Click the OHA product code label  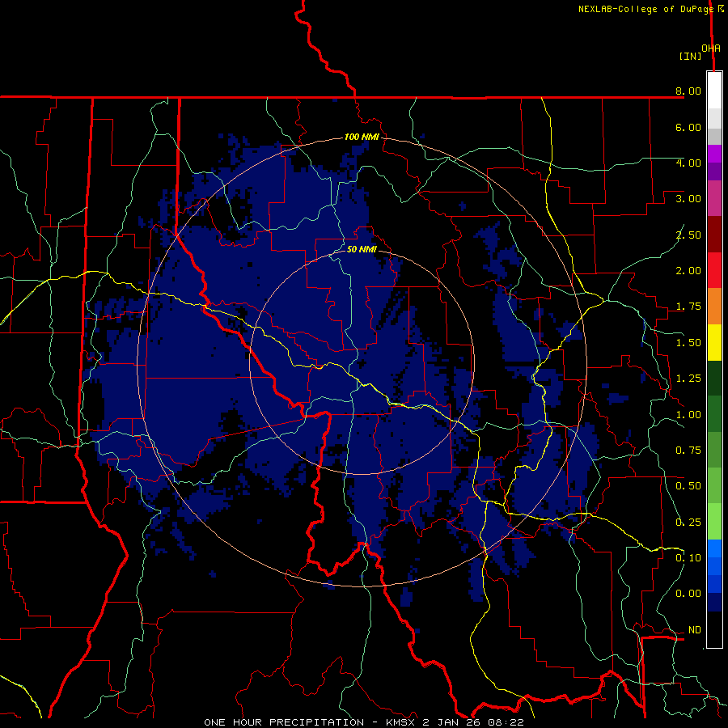[711, 49]
